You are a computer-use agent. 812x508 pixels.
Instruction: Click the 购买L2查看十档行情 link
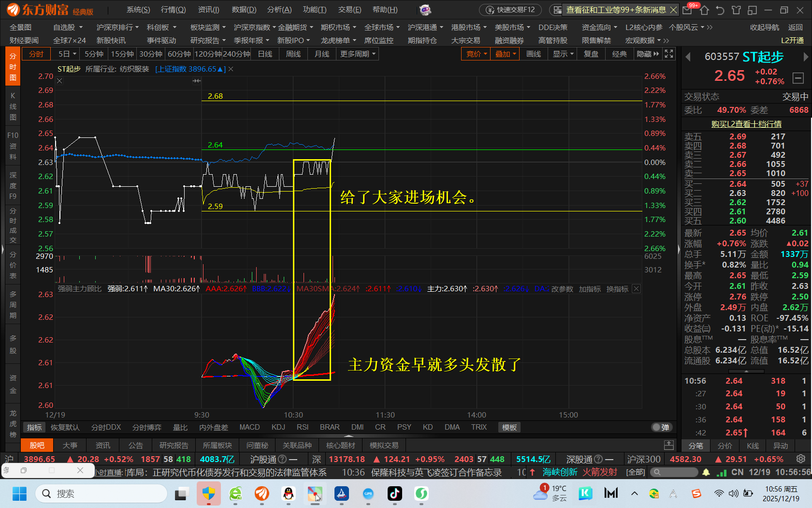click(746, 124)
